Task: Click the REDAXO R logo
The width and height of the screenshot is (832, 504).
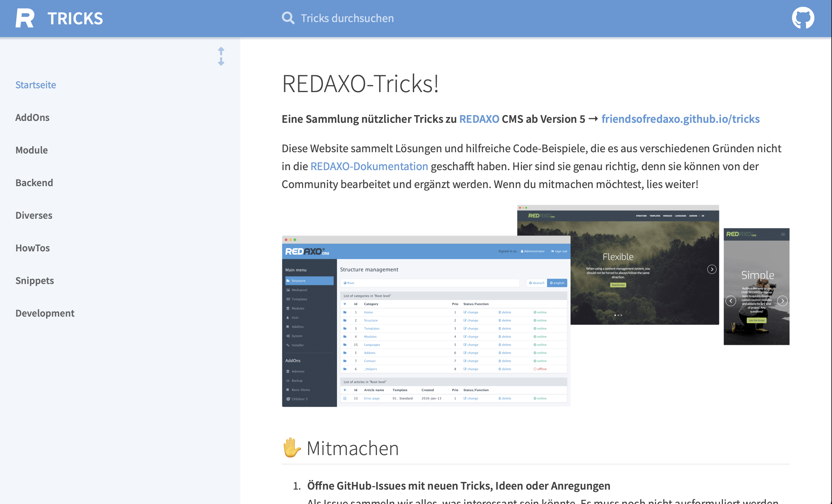Action: click(x=25, y=18)
